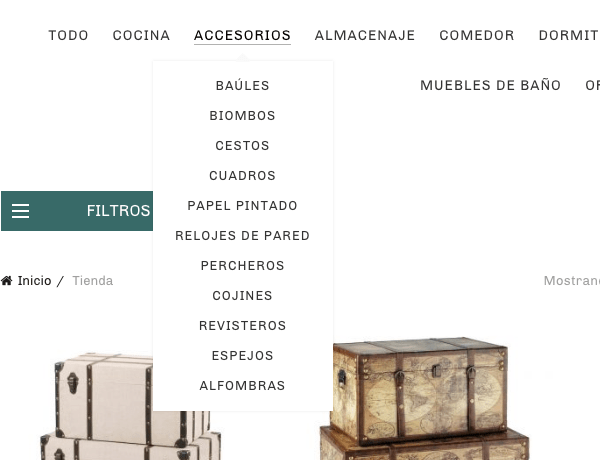Viewport: 600px width, 460px height.
Task: Go to ESPEJOS subcategory
Action: point(243,356)
